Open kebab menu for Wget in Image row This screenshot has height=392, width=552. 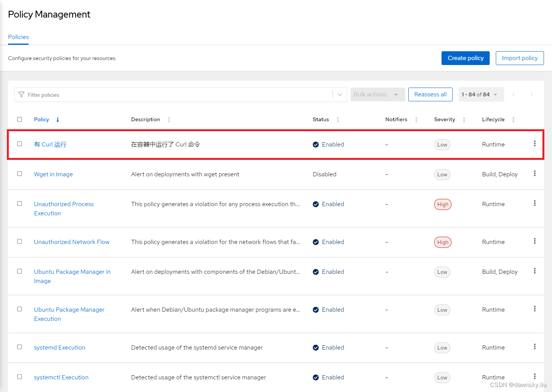(x=534, y=173)
